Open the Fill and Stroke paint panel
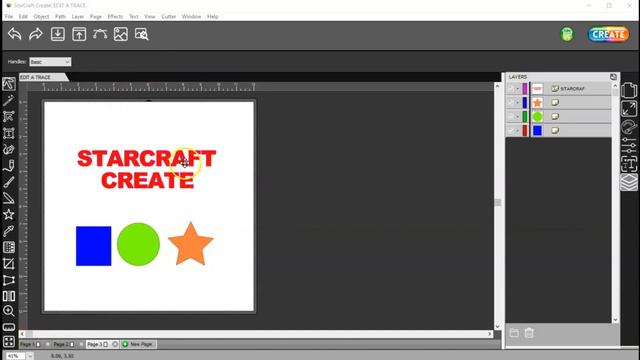Image resolution: width=640 pixels, height=360 pixels. tap(629, 127)
